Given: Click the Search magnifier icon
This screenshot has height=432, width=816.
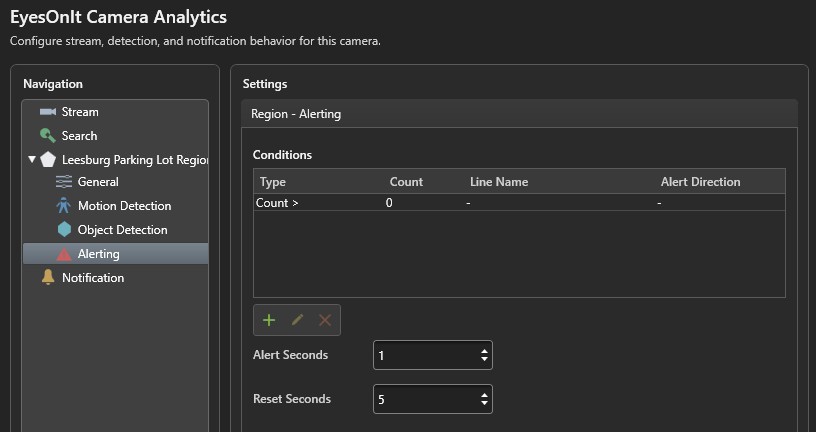Looking at the screenshot, I should [48, 136].
